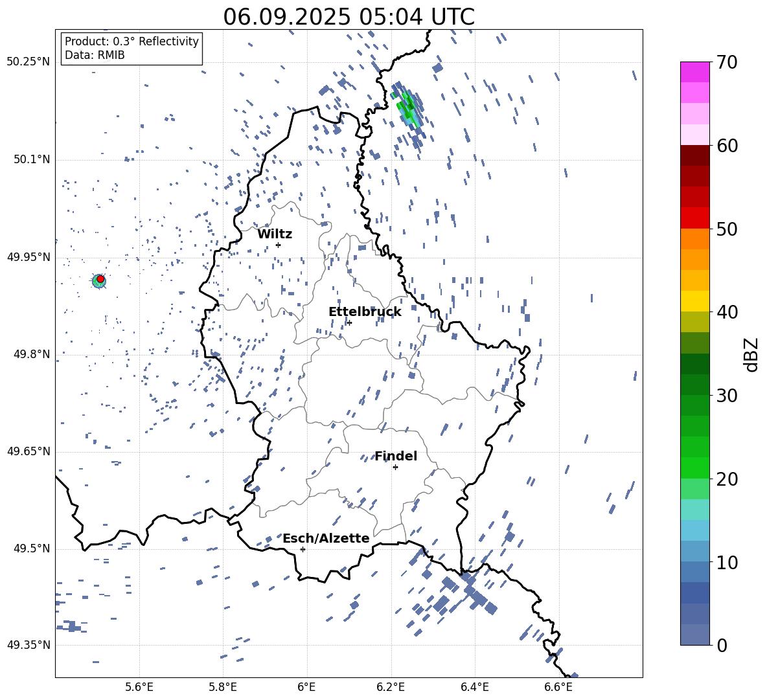767x700 pixels.
Task: Click the 5.6°E longitude label
Action: tap(139, 687)
